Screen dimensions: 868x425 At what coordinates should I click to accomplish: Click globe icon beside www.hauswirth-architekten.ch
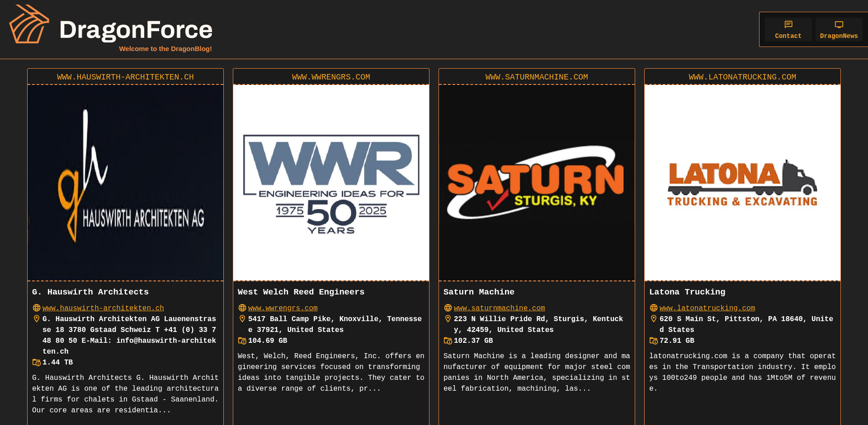37,308
